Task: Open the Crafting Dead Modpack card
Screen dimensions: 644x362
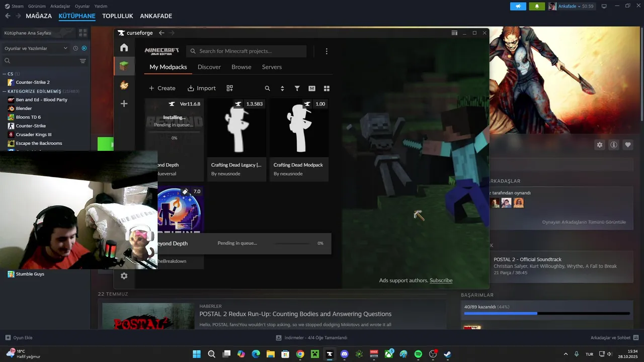Action: 299,140
